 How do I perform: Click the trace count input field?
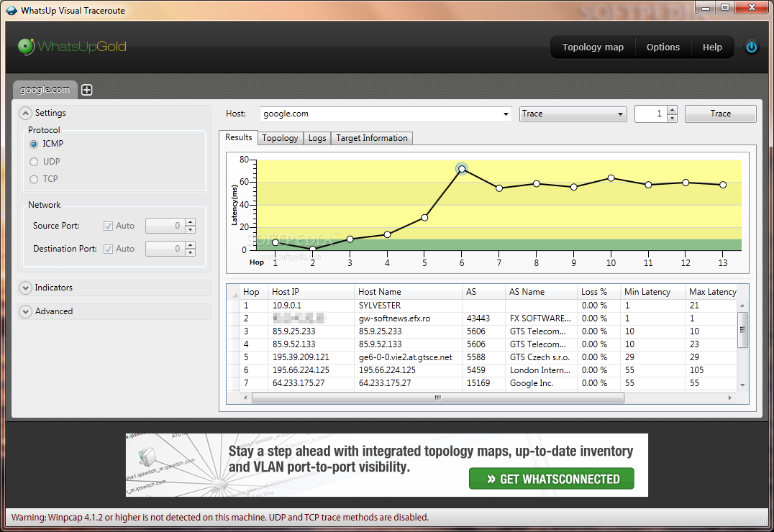tap(650, 114)
